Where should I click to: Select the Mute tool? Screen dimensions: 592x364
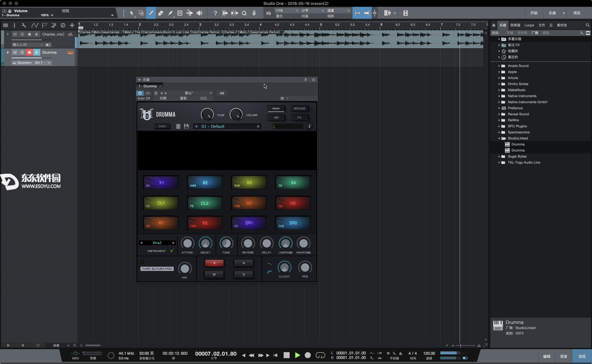tap(180, 13)
